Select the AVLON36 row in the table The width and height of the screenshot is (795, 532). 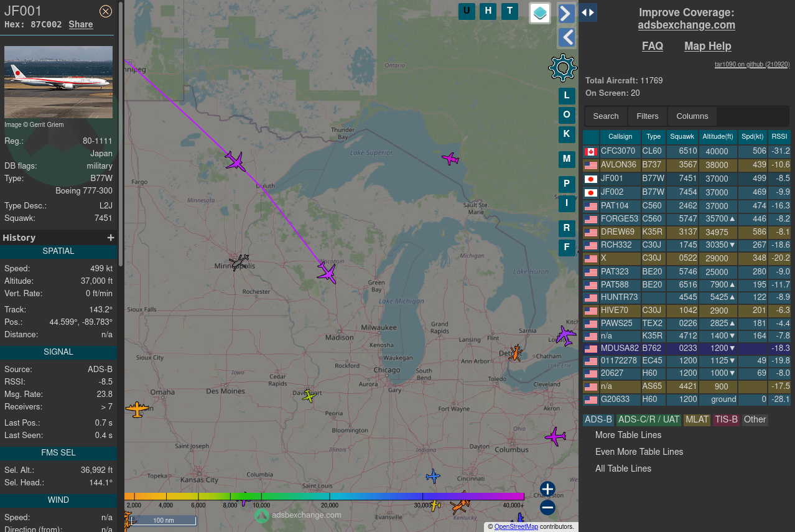[687, 165]
